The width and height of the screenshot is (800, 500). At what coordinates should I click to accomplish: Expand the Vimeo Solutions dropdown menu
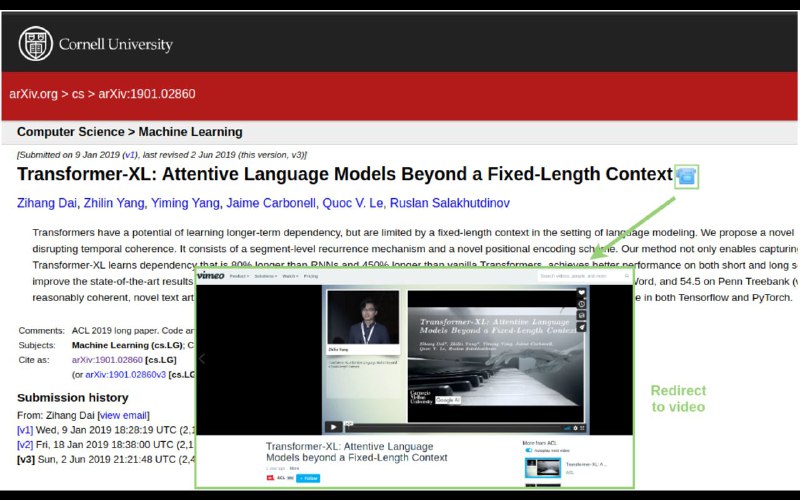(x=265, y=276)
